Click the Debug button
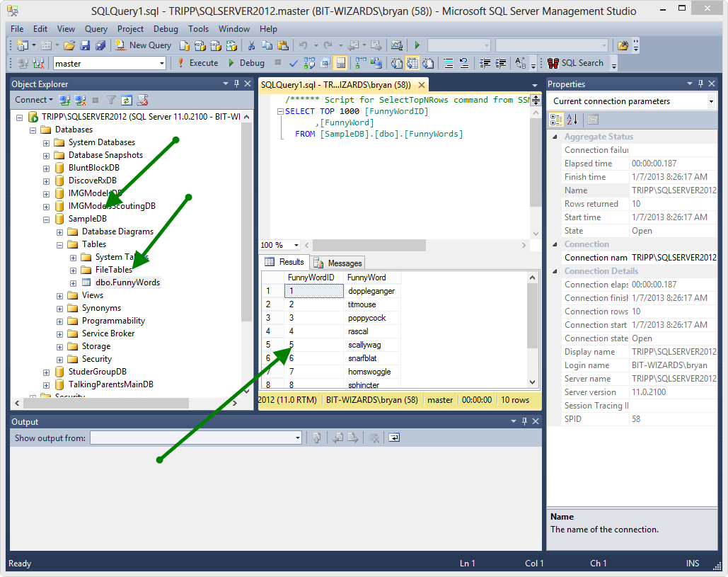This screenshot has height=577, width=728. [x=246, y=63]
